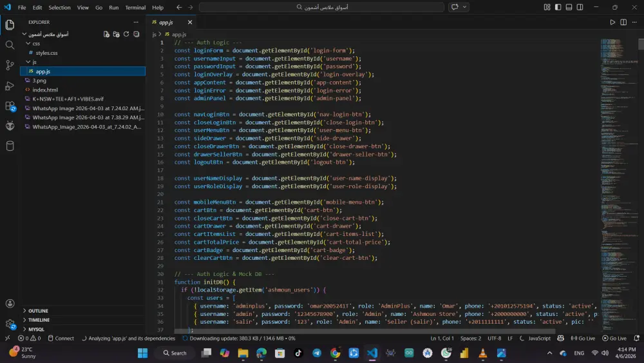
Task: Open remote window icon in status bar
Action: (7, 338)
